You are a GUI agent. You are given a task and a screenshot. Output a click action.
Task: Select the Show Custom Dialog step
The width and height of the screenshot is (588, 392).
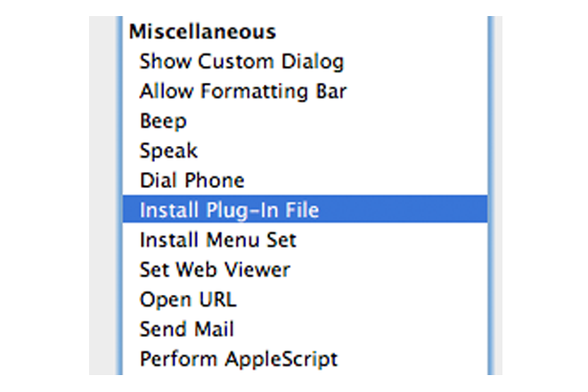tap(241, 61)
